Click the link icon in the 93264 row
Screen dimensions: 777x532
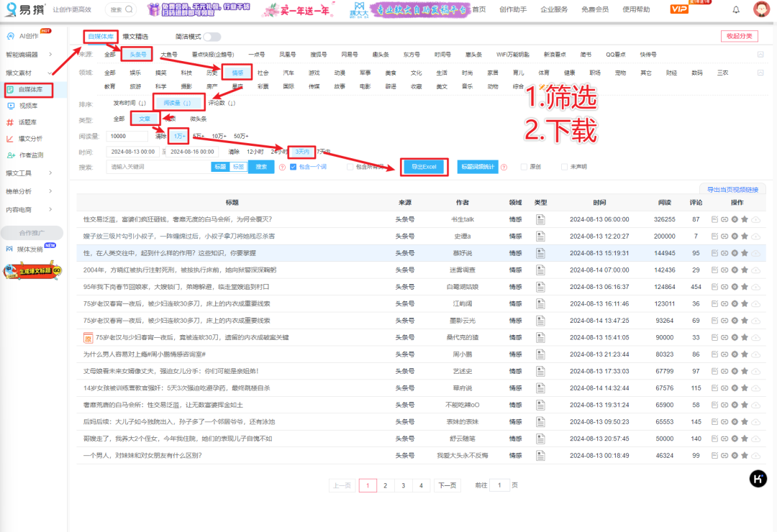[724, 321]
